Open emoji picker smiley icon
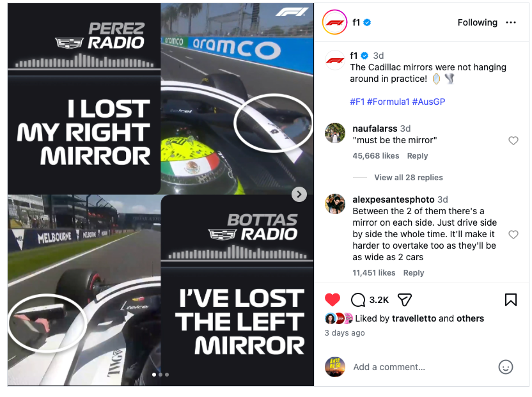532x397 pixels. pyautogui.click(x=506, y=367)
